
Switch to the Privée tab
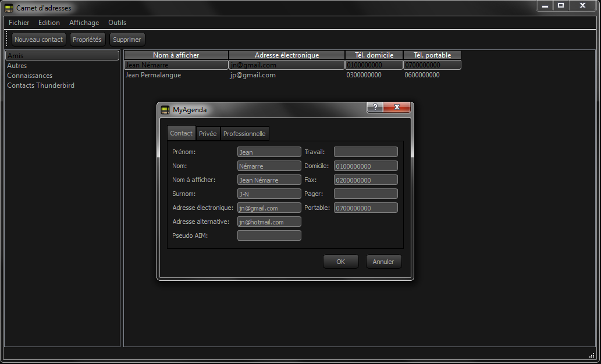pyautogui.click(x=208, y=134)
